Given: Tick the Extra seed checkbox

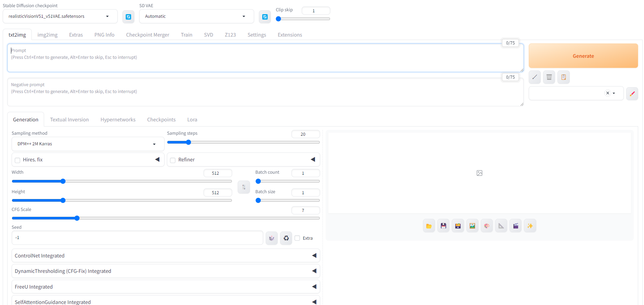Looking at the screenshot, I should [297, 238].
